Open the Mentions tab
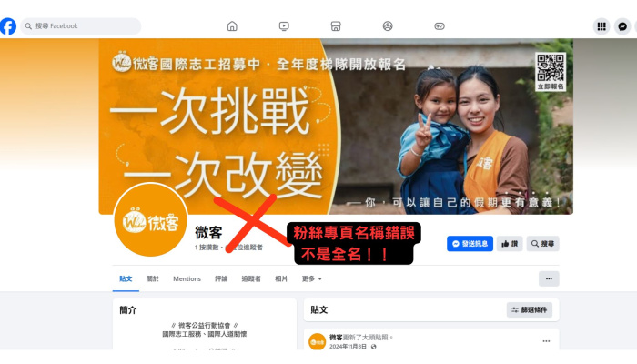The image size is (637, 364). [187, 278]
